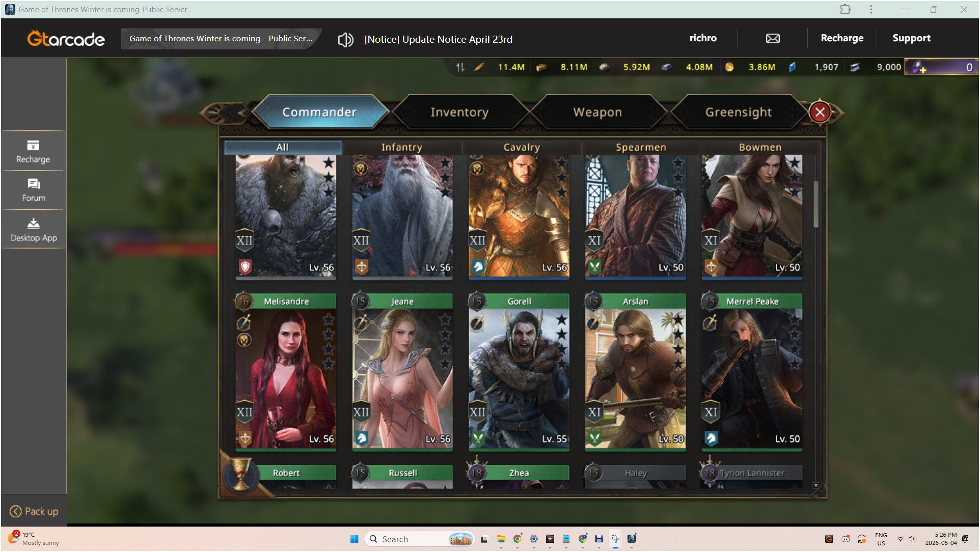980x552 pixels.
Task: Select the Tyrion Lannister commander banner
Action: (752, 473)
